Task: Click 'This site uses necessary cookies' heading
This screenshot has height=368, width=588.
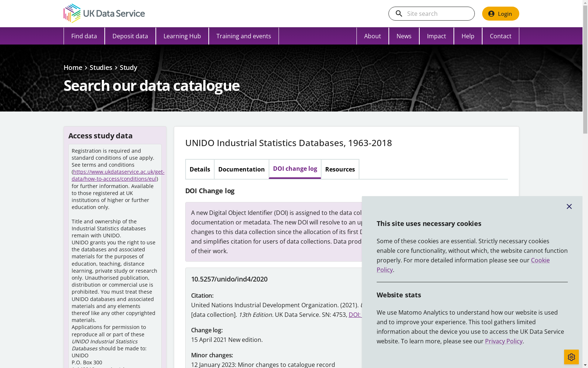Action: (x=429, y=224)
